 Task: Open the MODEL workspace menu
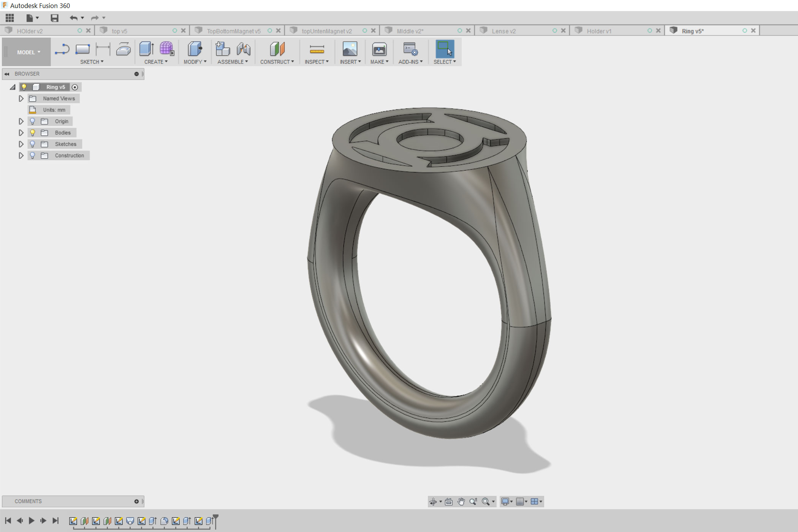tap(26, 52)
